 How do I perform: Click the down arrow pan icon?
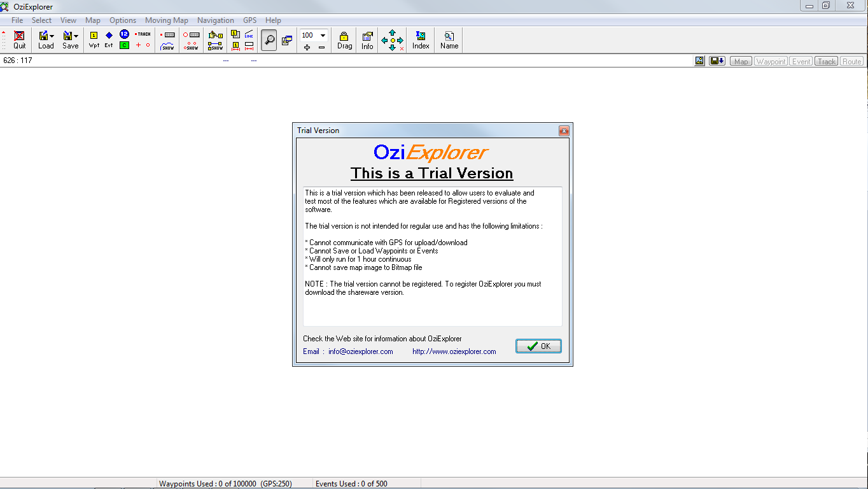pos(392,48)
